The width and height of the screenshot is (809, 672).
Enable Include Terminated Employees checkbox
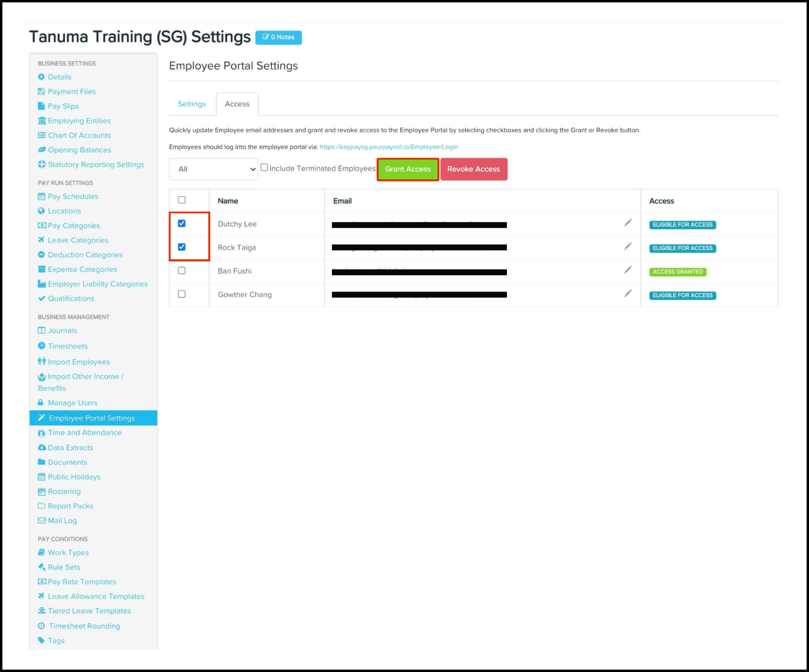click(x=264, y=168)
